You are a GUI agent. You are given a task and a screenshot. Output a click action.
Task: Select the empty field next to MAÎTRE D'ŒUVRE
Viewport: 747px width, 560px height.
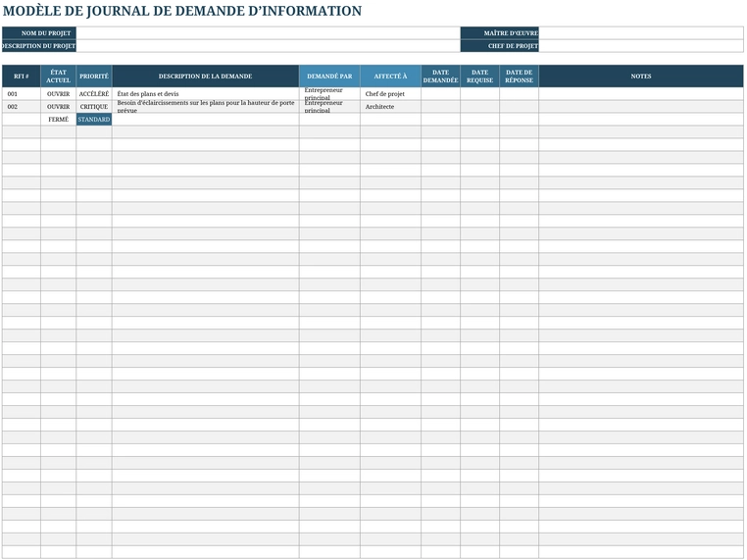tap(641, 33)
